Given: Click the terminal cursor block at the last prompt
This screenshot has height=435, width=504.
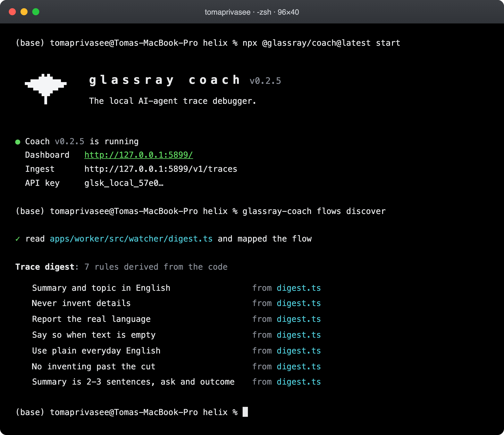Looking at the screenshot, I should click(245, 412).
